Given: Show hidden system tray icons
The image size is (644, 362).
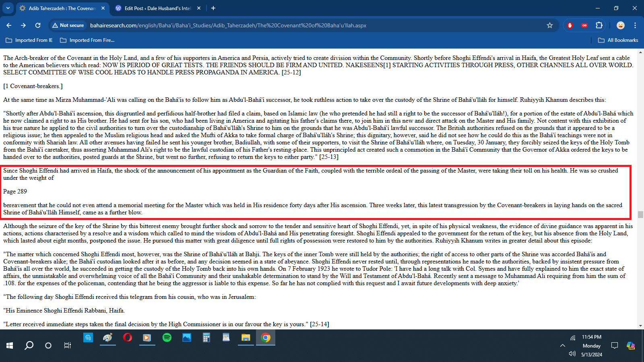Looking at the screenshot, I should (x=563, y=346).
